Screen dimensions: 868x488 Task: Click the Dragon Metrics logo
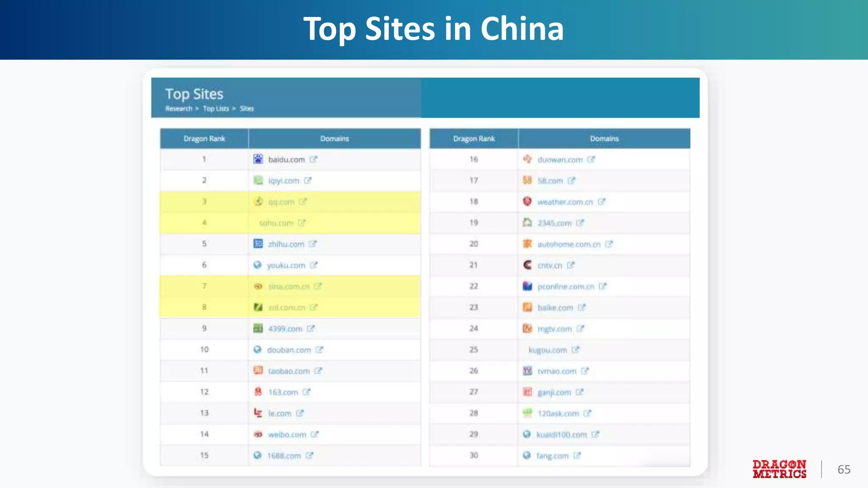[x=779, y=469]
